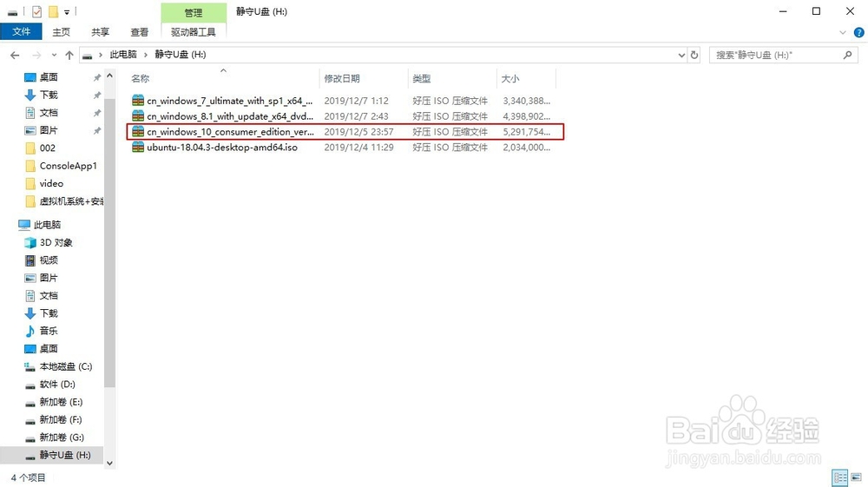
Task: Open the Help question mark icon
Action: click(859, 33)
